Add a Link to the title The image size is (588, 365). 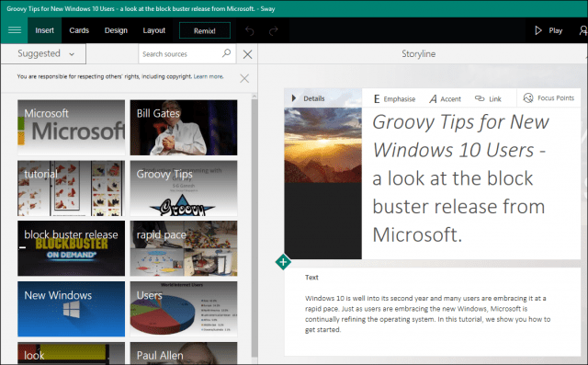tap(488, 99)
